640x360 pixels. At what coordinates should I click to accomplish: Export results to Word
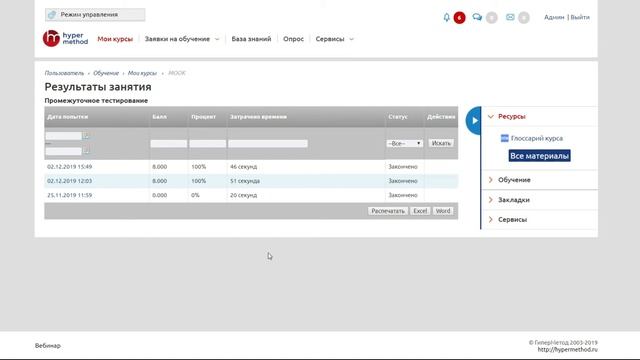(443, 211)
